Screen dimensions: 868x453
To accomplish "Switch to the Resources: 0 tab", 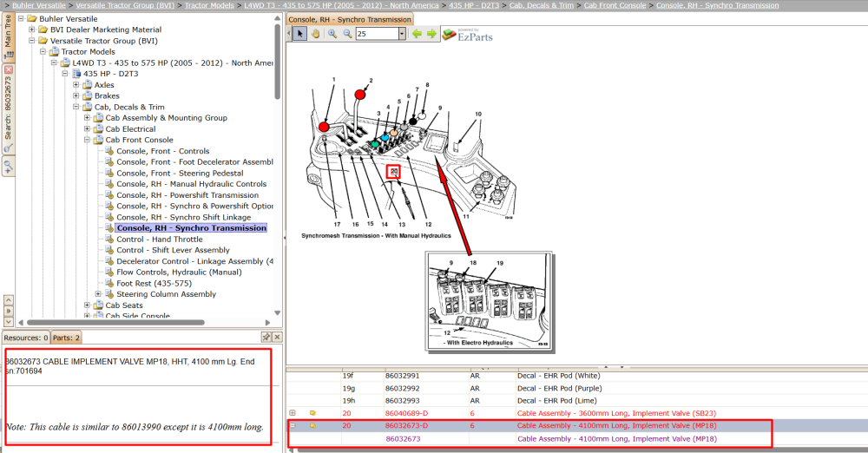I will [x=25, y=338].
